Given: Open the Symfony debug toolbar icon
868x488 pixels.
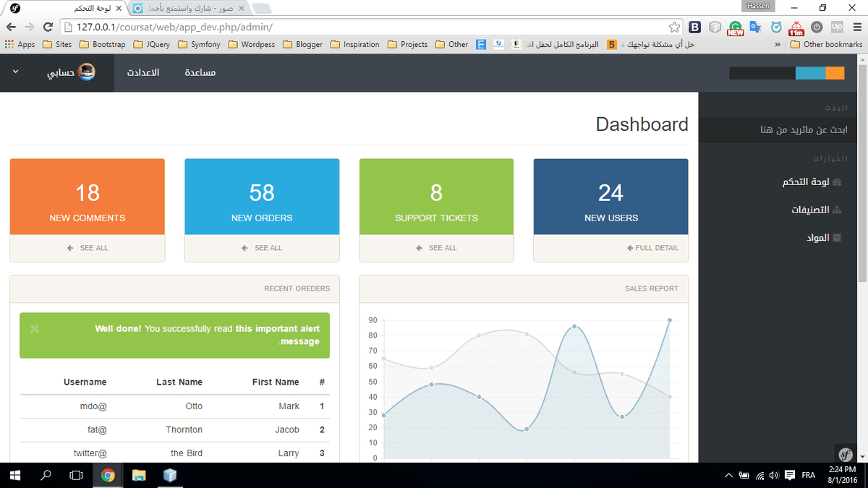Looking at the screenshot, I should (x=845, y=454).
